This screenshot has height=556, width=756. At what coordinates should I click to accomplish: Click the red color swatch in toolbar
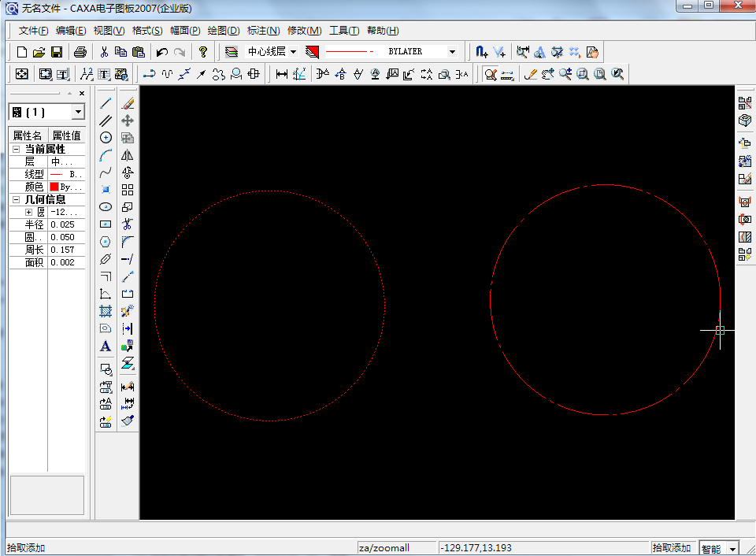[313, 52]
